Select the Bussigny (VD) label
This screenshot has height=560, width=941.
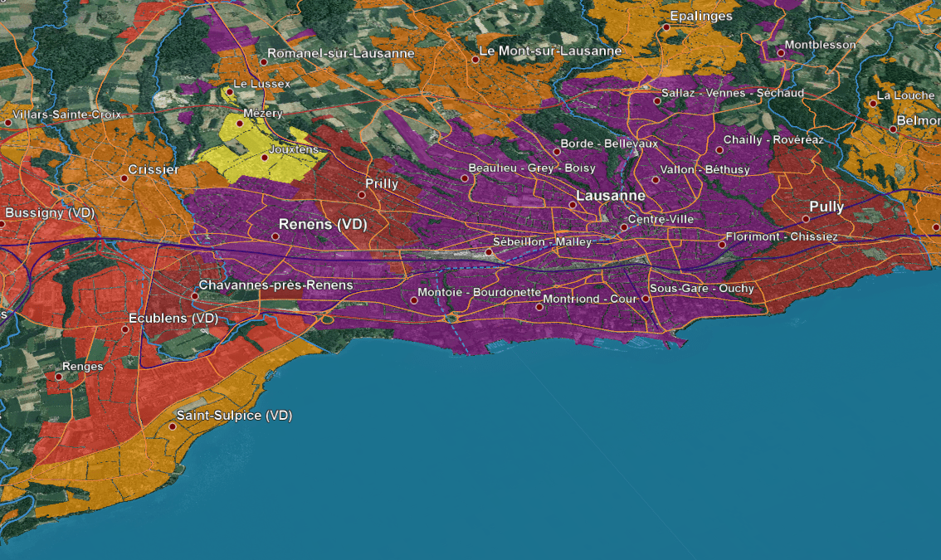(x=48, y=212)
